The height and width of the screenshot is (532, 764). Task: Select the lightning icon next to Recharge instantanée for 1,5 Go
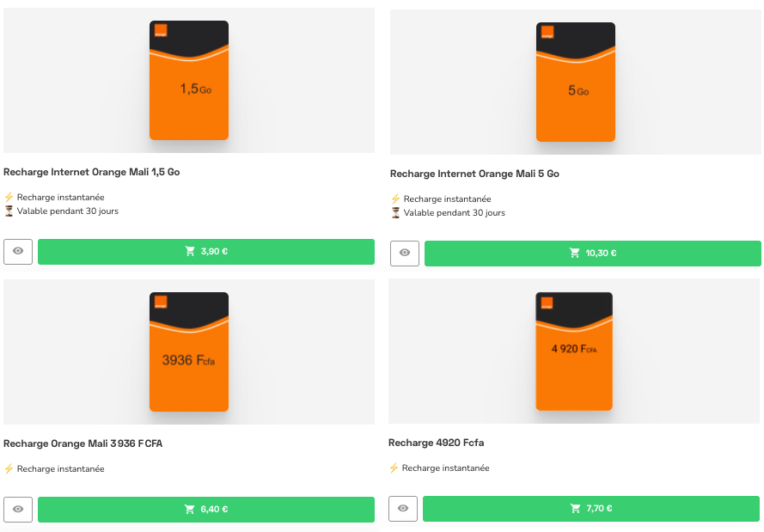point(9,197)
